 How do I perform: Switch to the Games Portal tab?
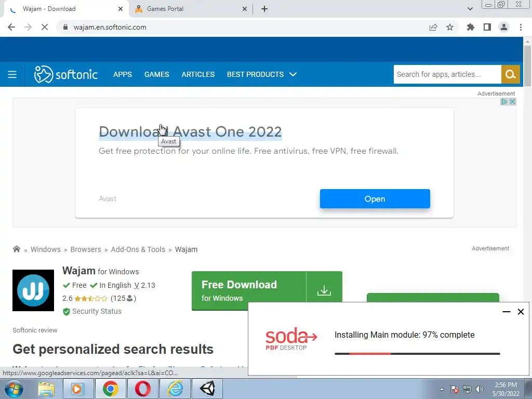coord(191,9)
